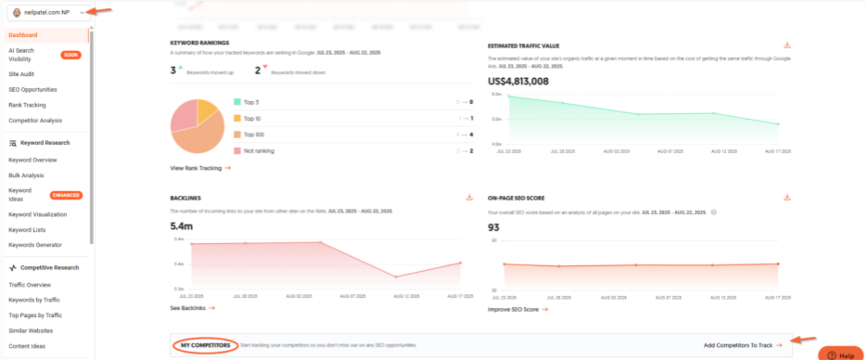The image size is (868, 360).
Task: Download the On-Page SEO Score chart
Action: point(787,198)
